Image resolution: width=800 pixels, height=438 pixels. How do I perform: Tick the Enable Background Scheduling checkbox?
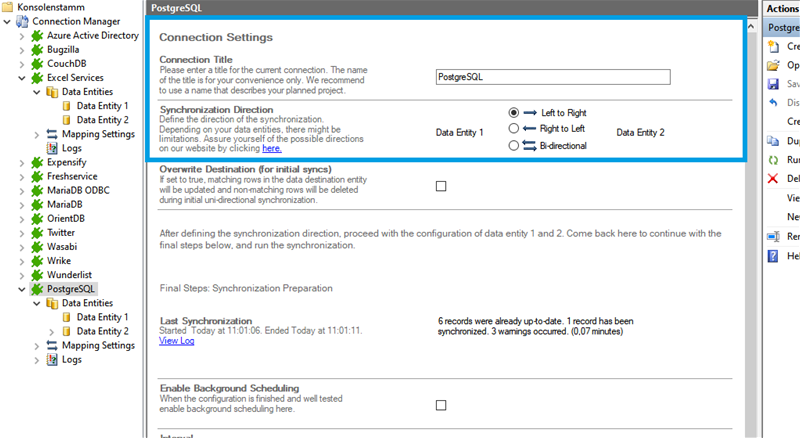tap(441, 405)
